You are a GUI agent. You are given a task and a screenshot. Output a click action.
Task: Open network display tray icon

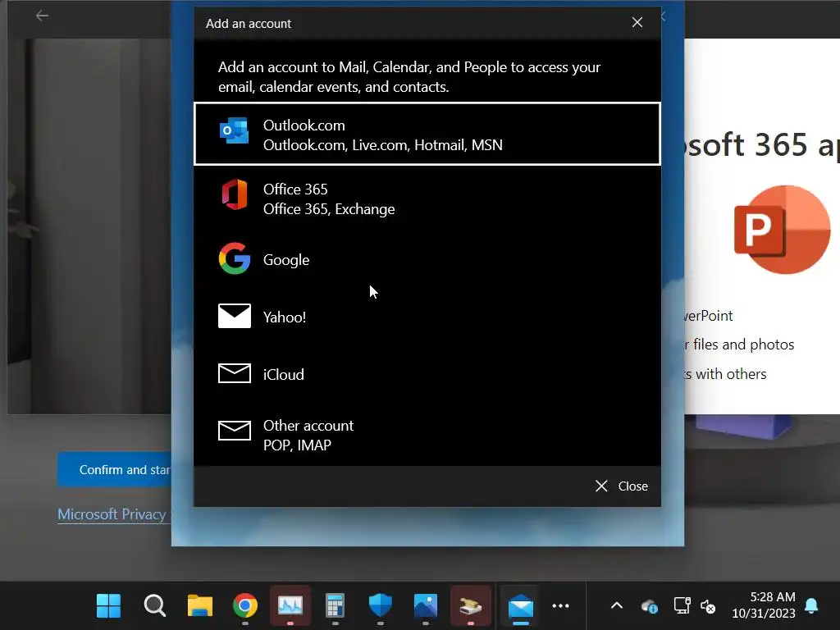[682, 606]
